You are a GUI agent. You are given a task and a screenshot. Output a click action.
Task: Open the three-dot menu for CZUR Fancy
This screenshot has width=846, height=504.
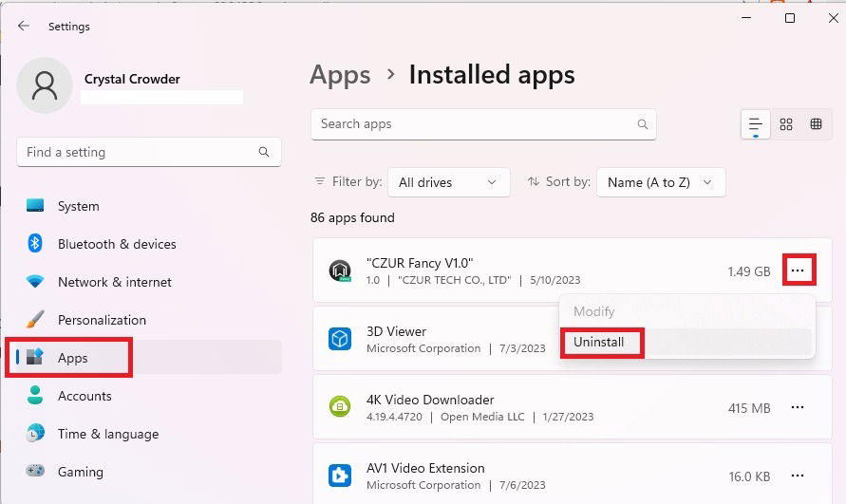(x=798, y=271)
